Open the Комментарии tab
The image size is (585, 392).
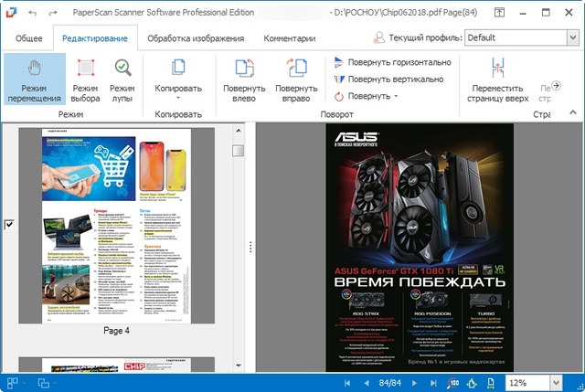pyautogui.click(x=290, y=38)
